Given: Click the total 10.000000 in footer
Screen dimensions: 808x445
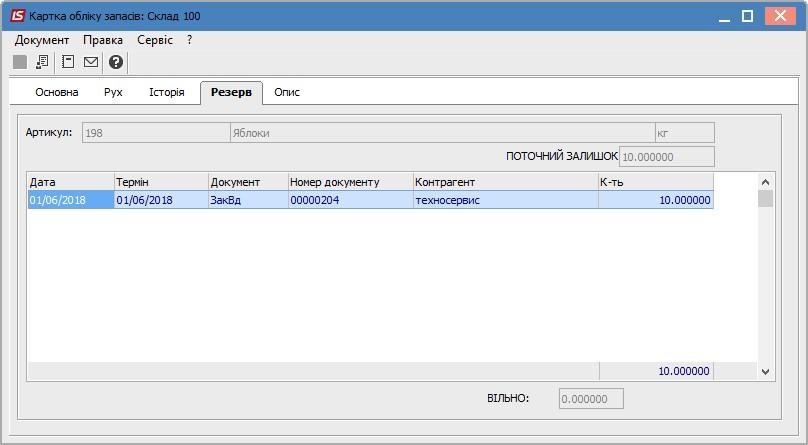Looking at the screenshot, I should [x=656, y=371].
